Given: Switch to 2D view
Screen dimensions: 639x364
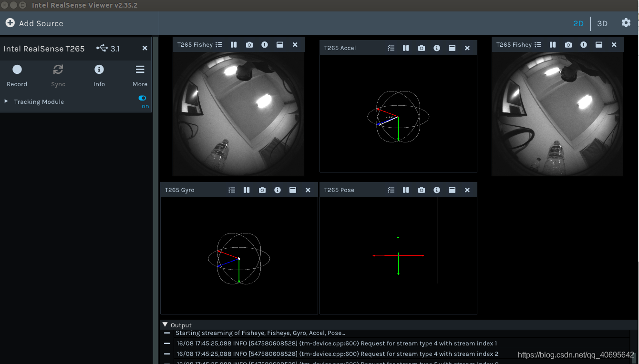Looking at the screenshot, I should click(578, 23).
